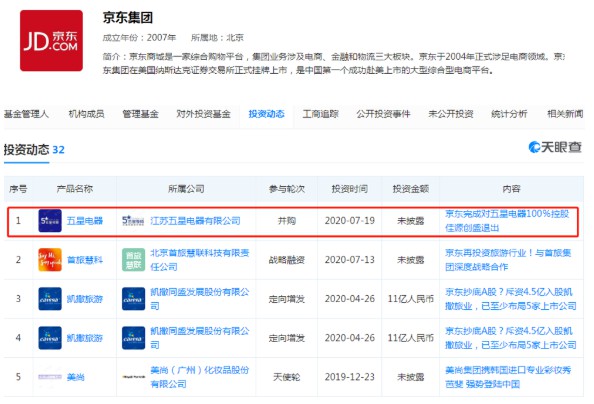The image size is (594, 404).
Task: Click the 凯撒旅游 product logo in row 4
Action: 50,338
